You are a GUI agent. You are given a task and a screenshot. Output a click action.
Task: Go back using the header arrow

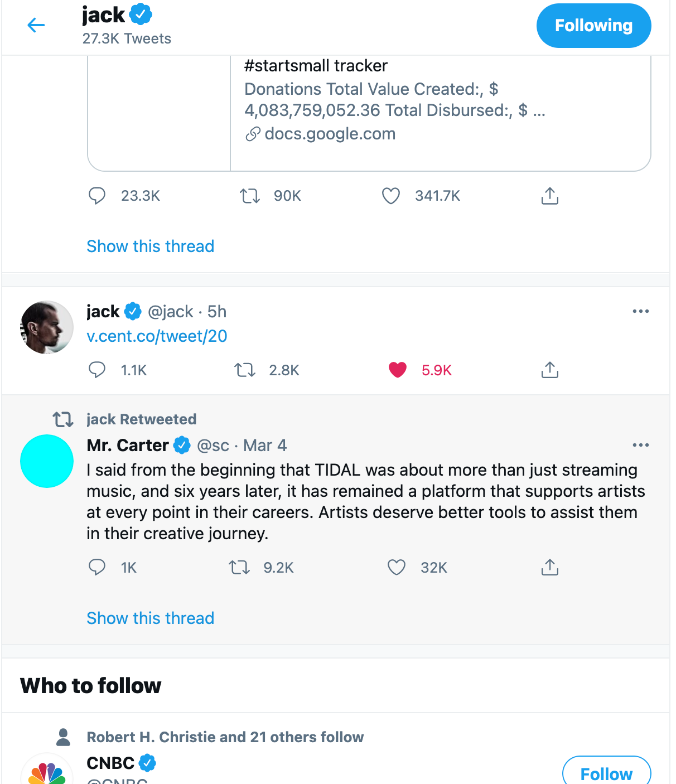(36, 25)
